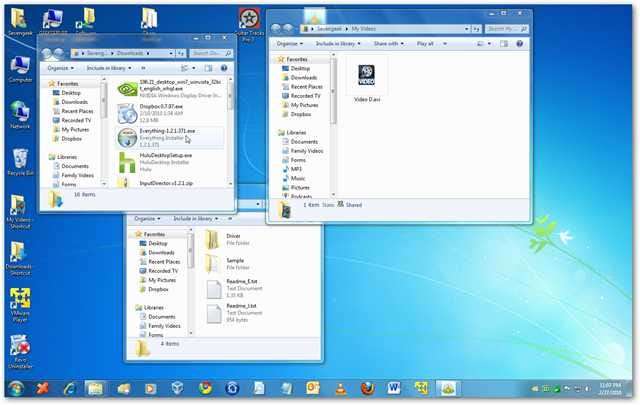Image resolution: width=640 pixels, height=405 pixels.
Task: Click the Windows Explorer taskbar button
Action: pos(95,388)
